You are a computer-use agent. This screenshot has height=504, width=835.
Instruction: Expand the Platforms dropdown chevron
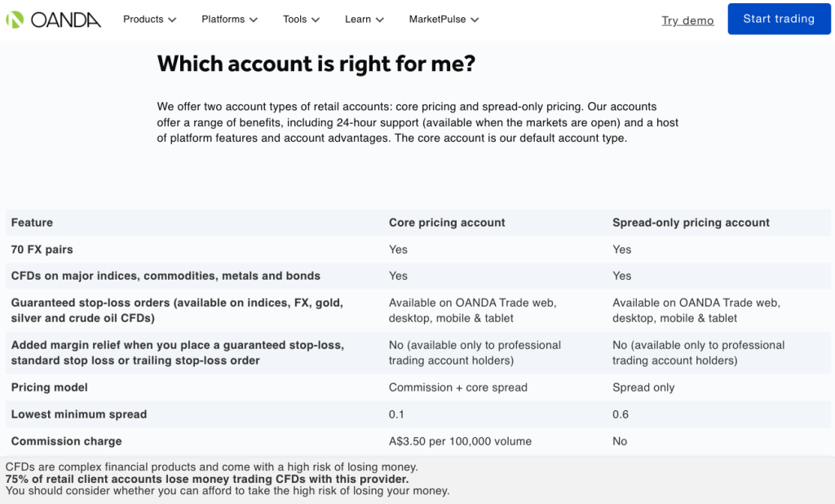(253, 19)
